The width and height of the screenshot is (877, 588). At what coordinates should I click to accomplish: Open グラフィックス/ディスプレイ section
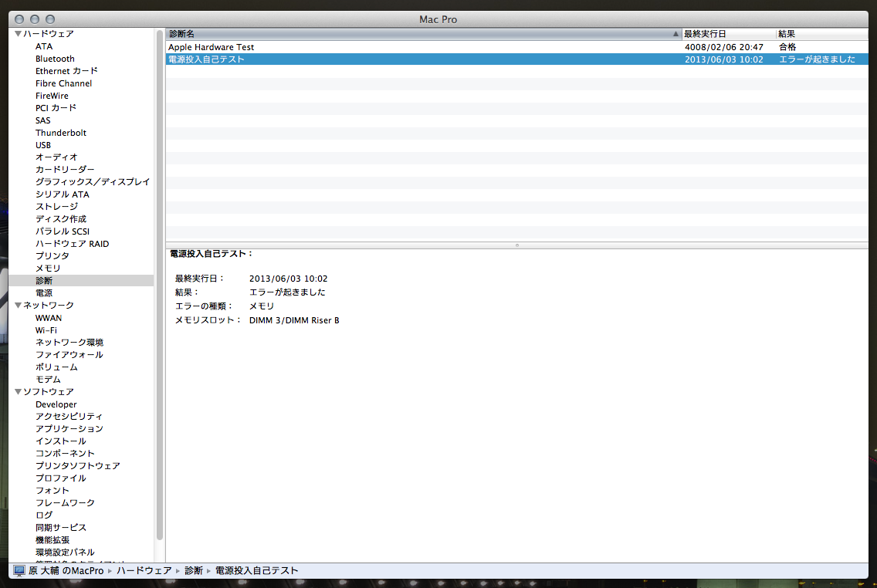click(x=93, y=181)
